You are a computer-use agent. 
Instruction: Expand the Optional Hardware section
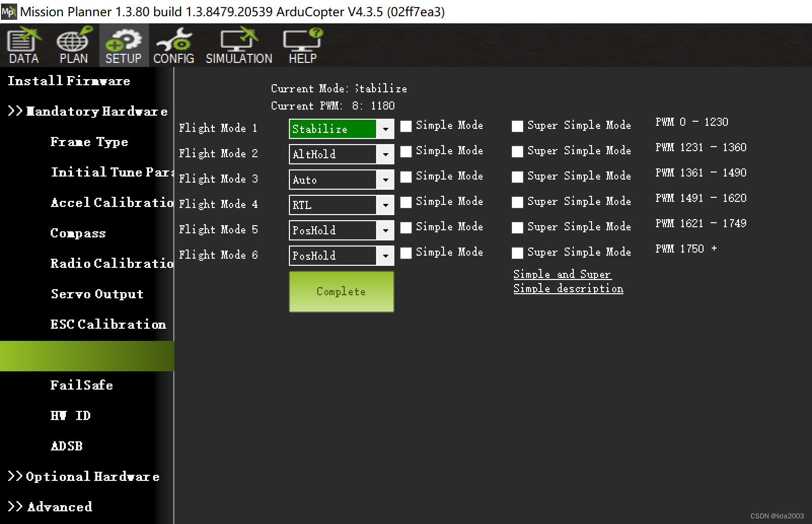pyautogui.click(x=84, y=476)
